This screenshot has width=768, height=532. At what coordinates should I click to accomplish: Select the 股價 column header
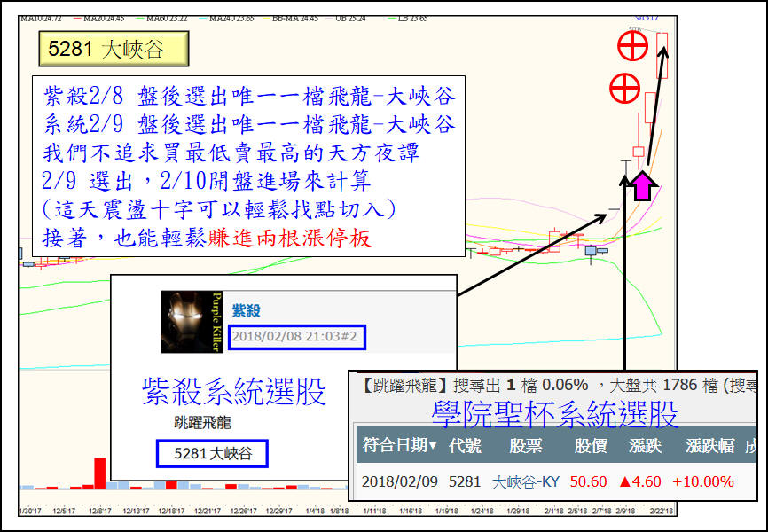click(x=591, y=445)
